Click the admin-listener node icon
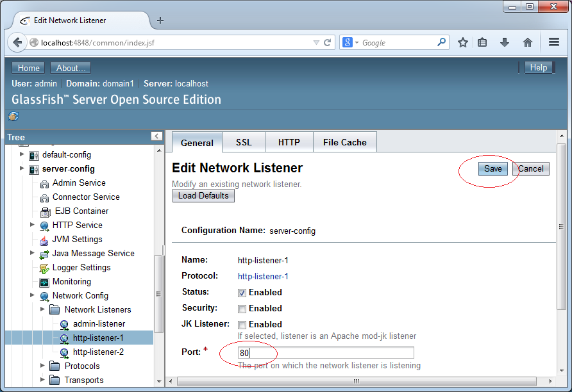 click(64, 324)
